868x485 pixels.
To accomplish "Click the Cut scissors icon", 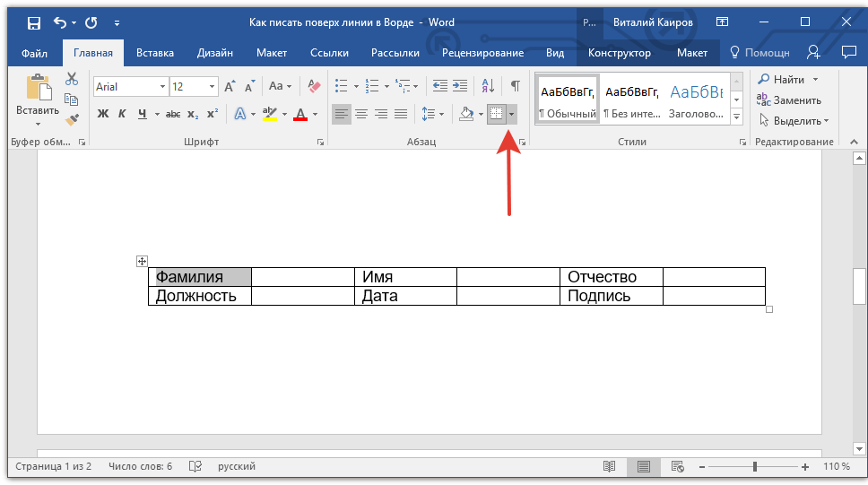I will click(x=72, y=79).
